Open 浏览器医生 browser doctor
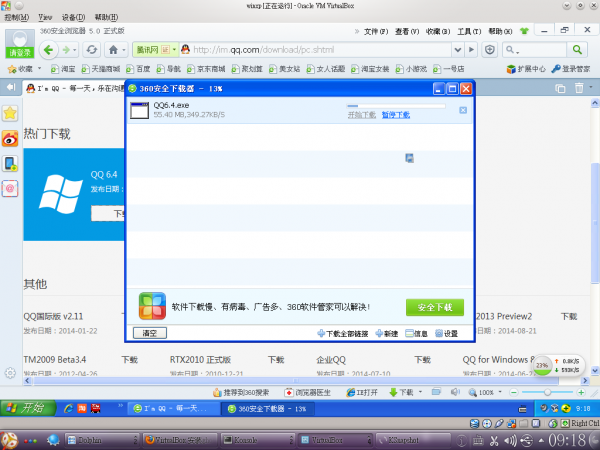The image size is (600, 450). click(308, 393)
